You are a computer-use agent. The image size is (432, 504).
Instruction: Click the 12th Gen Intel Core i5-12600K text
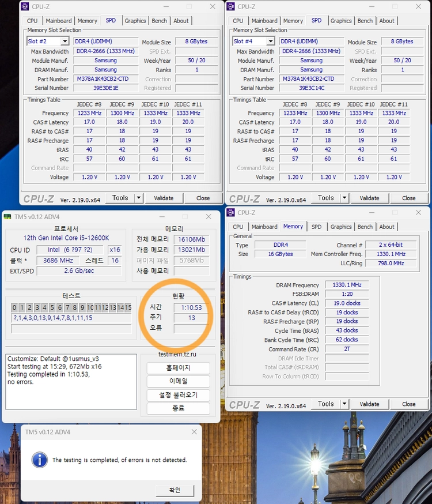pyautogui.click(x=66, y=238)
